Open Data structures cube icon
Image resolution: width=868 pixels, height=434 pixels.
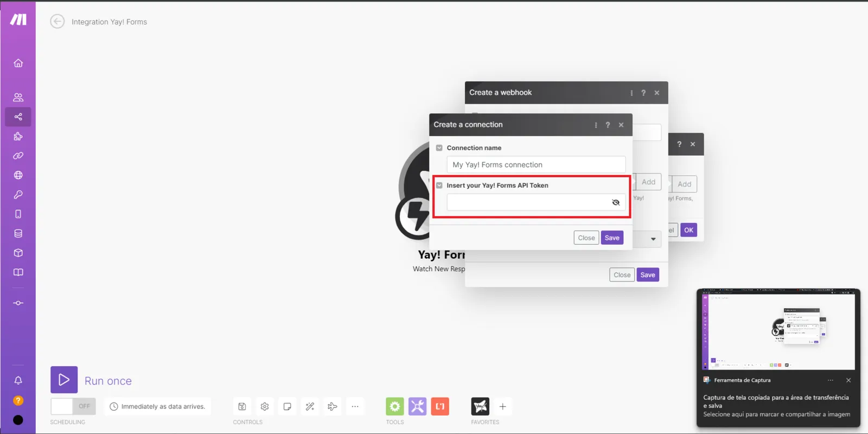click(18, 253)
